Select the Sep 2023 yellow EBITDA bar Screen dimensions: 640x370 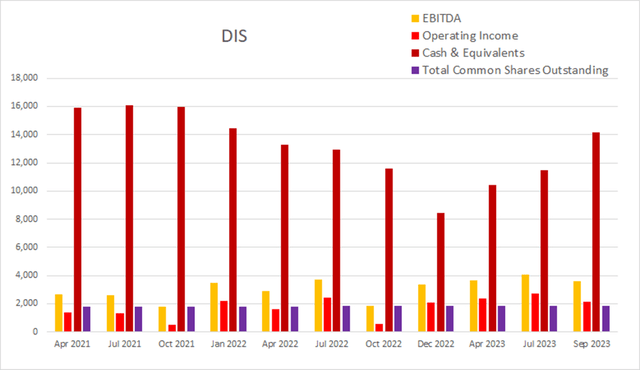(x=577, y=306)
